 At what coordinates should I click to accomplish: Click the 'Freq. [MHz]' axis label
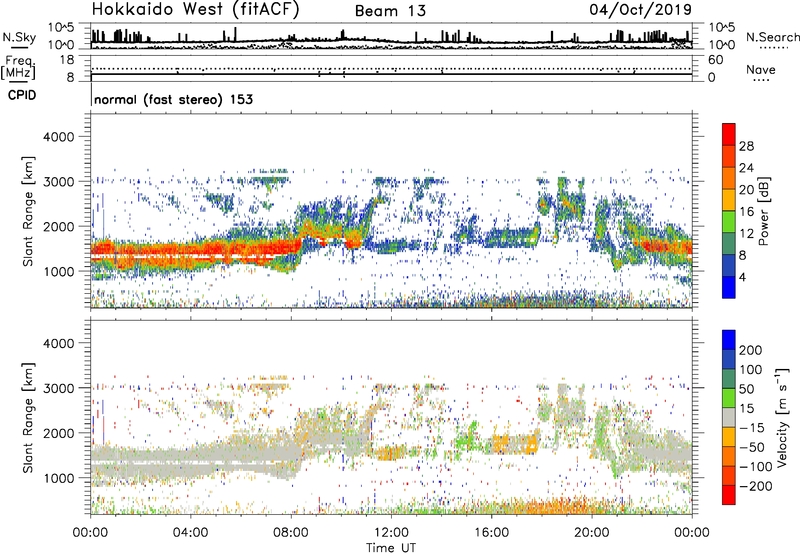(x=18, y=68)
